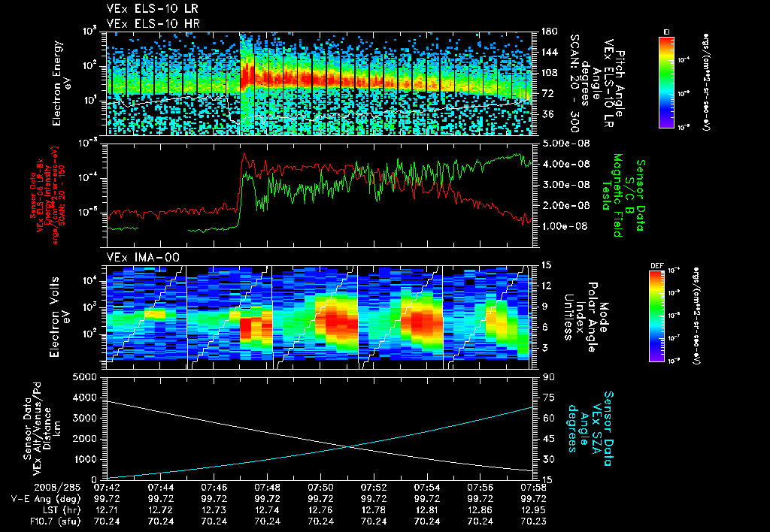Click the 07:44 time tick label
This screenshot has width=770, height=532.
(161, 488)
